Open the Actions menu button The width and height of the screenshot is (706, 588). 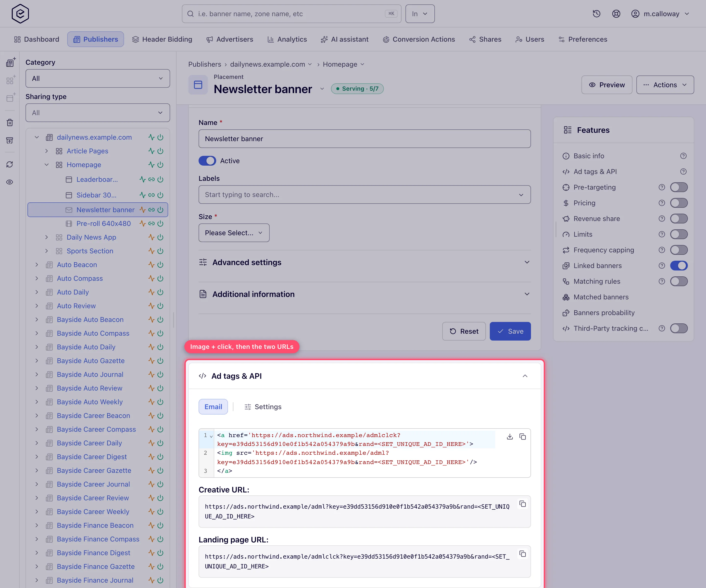coord(665,85)
